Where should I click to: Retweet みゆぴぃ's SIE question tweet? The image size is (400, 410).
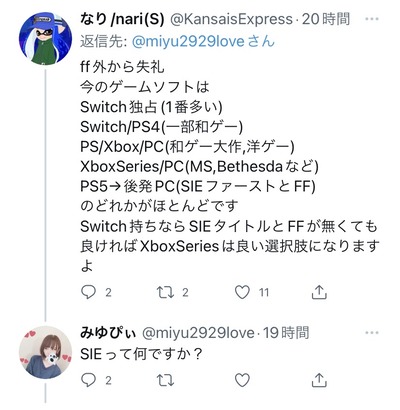[165, 380]
